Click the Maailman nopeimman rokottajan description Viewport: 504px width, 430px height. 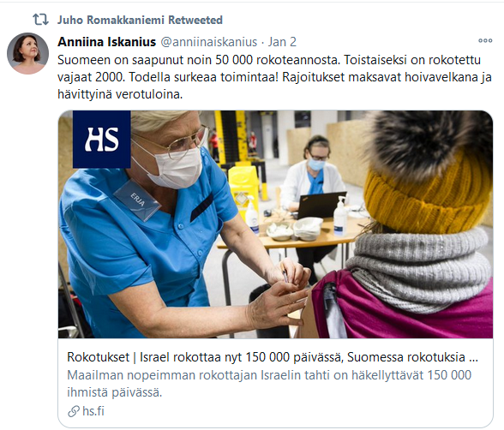(269, 384)
